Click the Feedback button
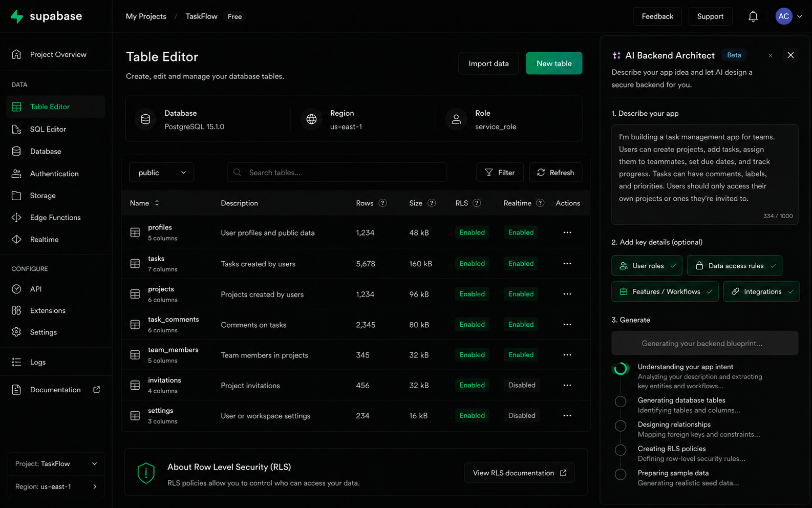Image resolution: width=812 pixels, height=508 pixels. pos(657,16)
